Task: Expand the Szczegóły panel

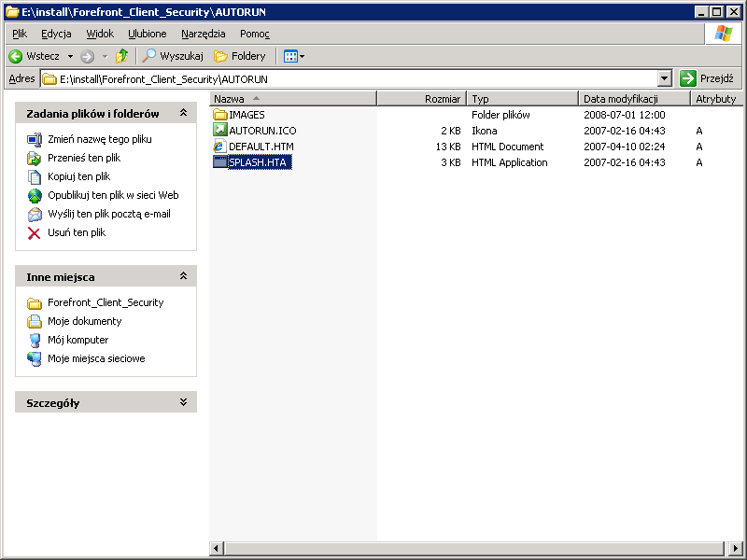Action: (x=183, y=402)
